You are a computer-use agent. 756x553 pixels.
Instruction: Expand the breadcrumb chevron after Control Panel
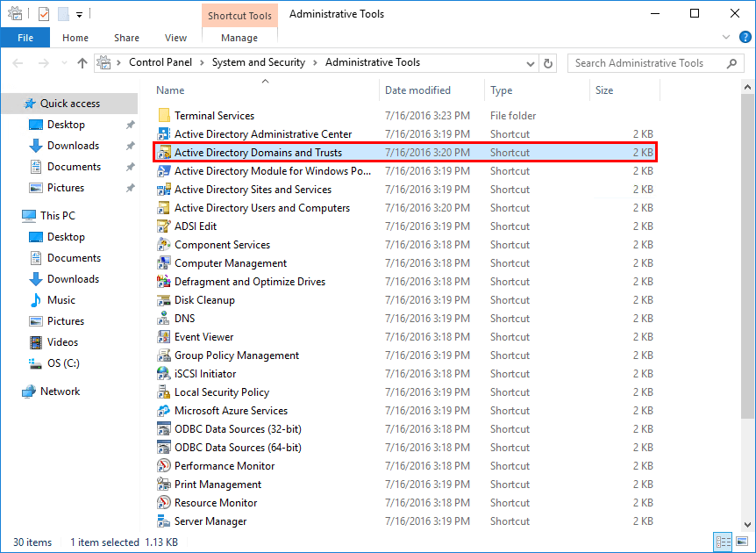pyautogui.click(x=202, y=62)
